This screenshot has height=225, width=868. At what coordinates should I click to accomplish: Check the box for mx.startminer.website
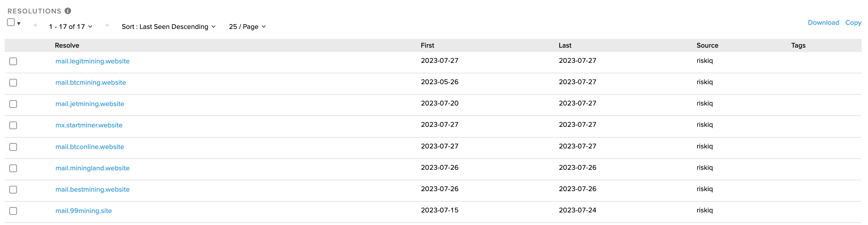13,125
